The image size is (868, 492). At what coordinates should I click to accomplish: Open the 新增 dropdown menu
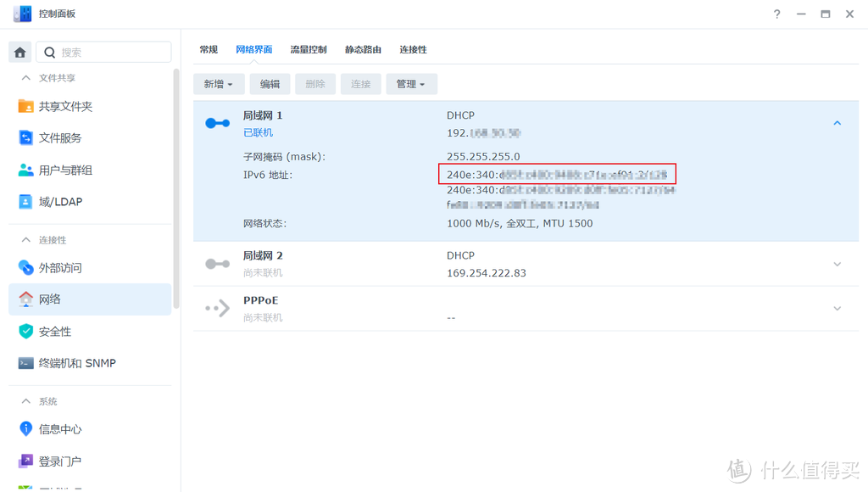[x=219, y=83]
